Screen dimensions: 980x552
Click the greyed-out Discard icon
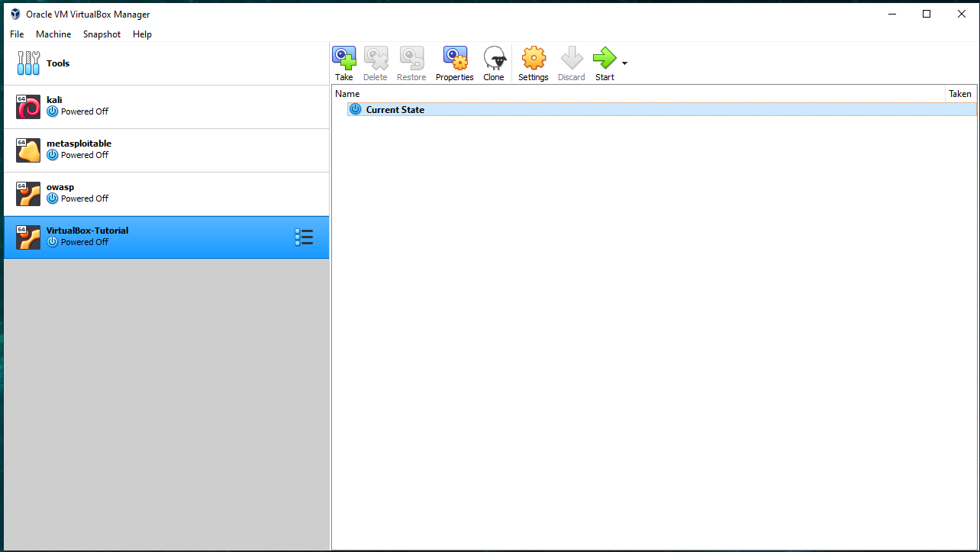tap(572, 58)
